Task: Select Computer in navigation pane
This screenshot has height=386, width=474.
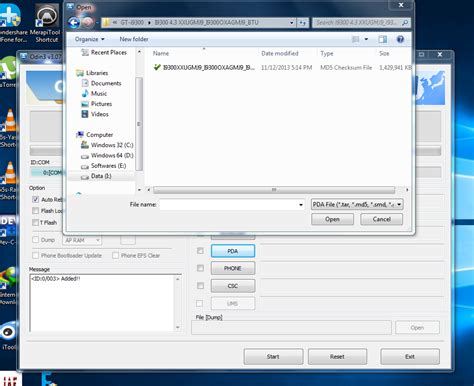Action: coord(99,135)
